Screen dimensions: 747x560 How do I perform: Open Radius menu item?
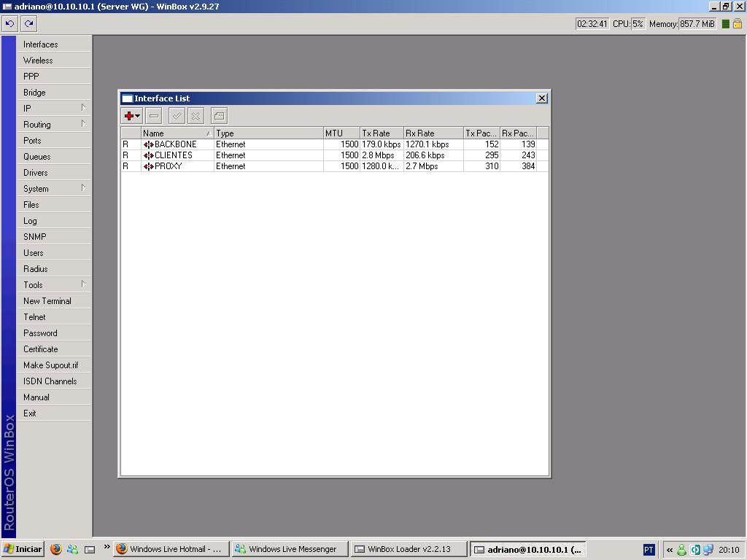click(54, 269)
